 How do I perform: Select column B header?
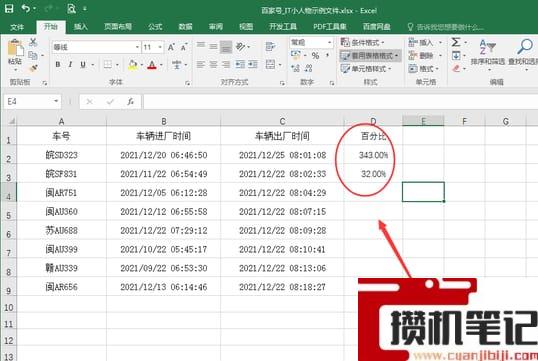click(164, 121)
